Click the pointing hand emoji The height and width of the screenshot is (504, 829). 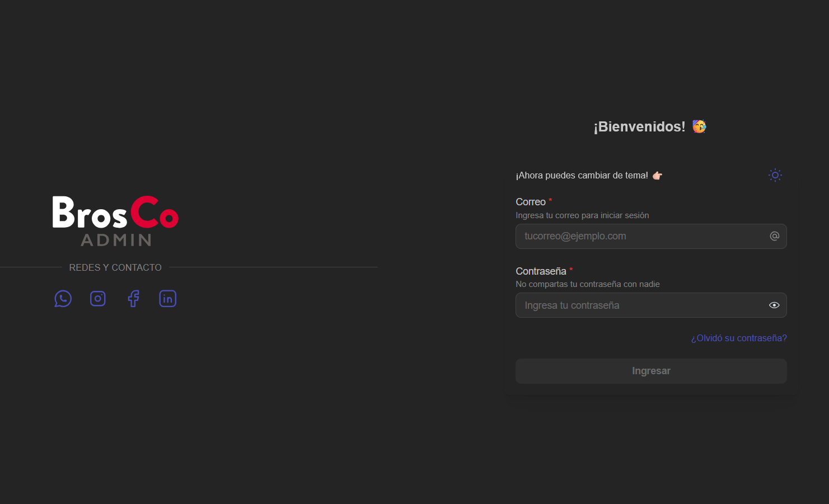(657, 176)
